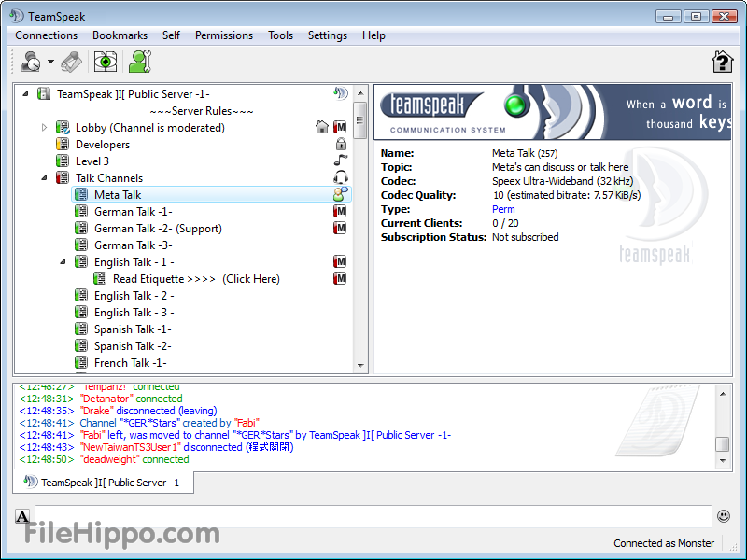This screenshot has width=747, height=560.
Task: Open help via the question mark icon
Action: (721, 62)
